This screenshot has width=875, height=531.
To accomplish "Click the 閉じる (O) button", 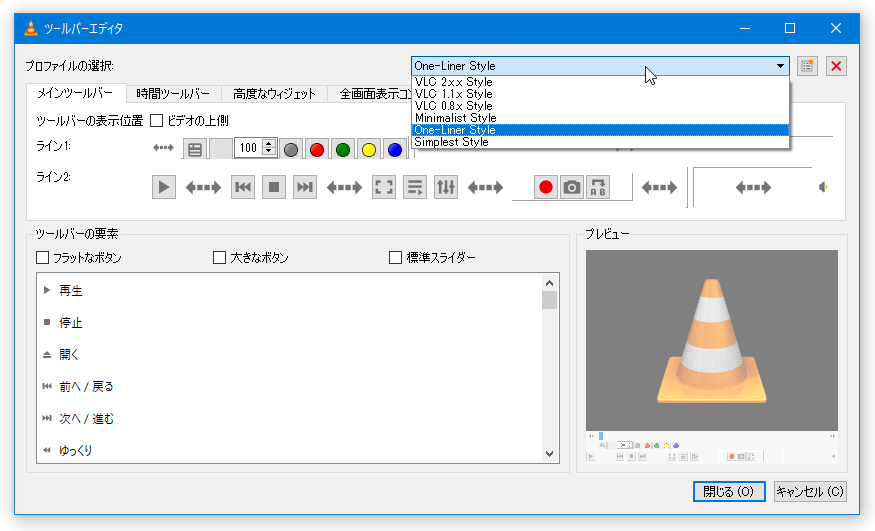I will point(729,491).
